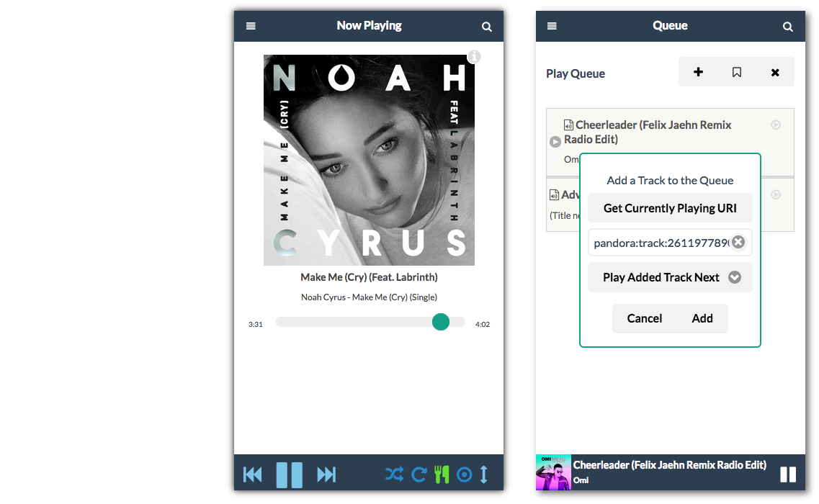Open the Queue panel hamburger menu
The height and width of the screenshot is (504, 819).
tap(552, 26)
